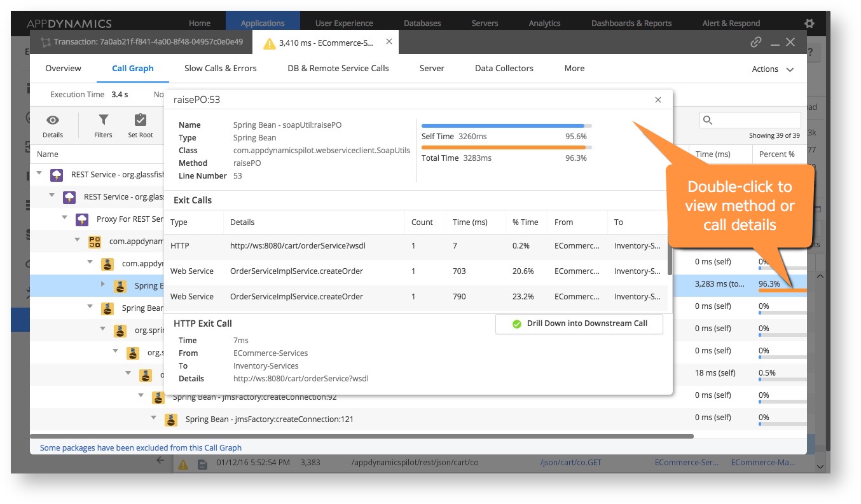Go to Home in top navigation
The height and width of the screenshot is (504, 861).
[x=200, y=23]
